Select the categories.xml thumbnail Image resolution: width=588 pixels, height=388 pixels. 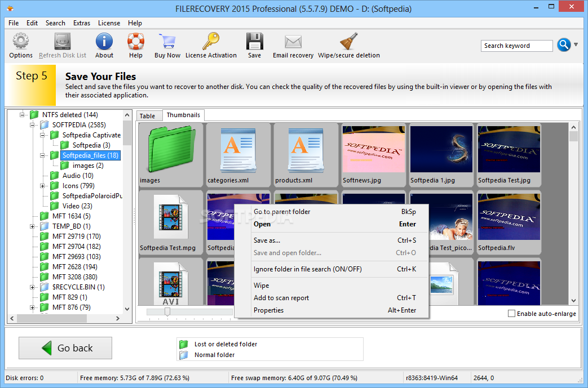tap(238, 155)
